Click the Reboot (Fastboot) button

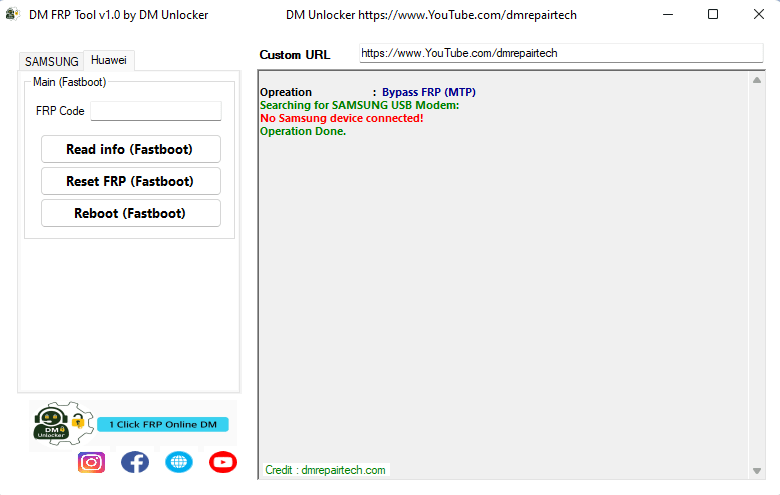coord(130,213)
